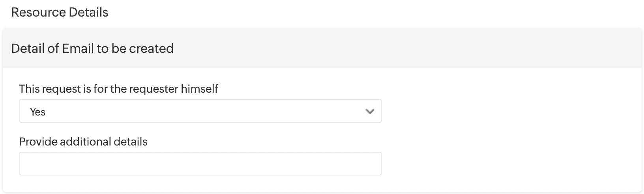The image size is (644, 194).
Task: Click the dropdown chevron arrow
Action: click(370, 112)
